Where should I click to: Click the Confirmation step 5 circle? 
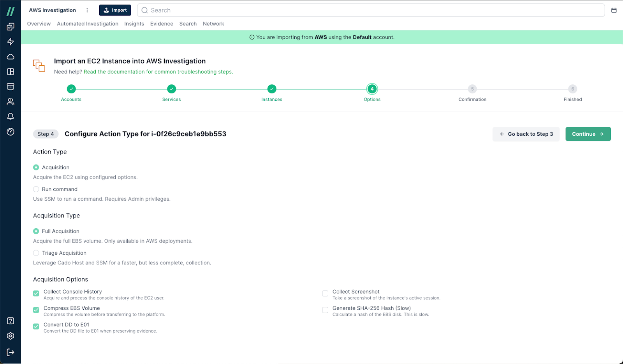point(472,89)
